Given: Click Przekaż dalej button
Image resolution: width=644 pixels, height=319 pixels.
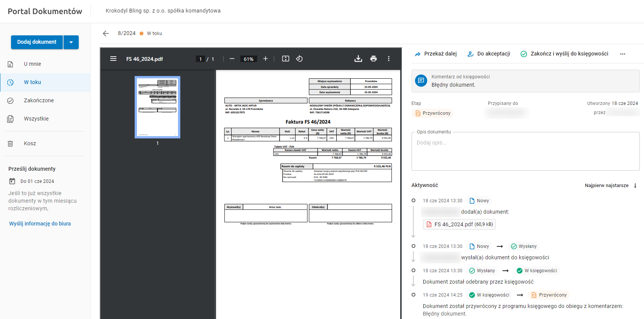Looking at the screenshot, I should 436,54.
